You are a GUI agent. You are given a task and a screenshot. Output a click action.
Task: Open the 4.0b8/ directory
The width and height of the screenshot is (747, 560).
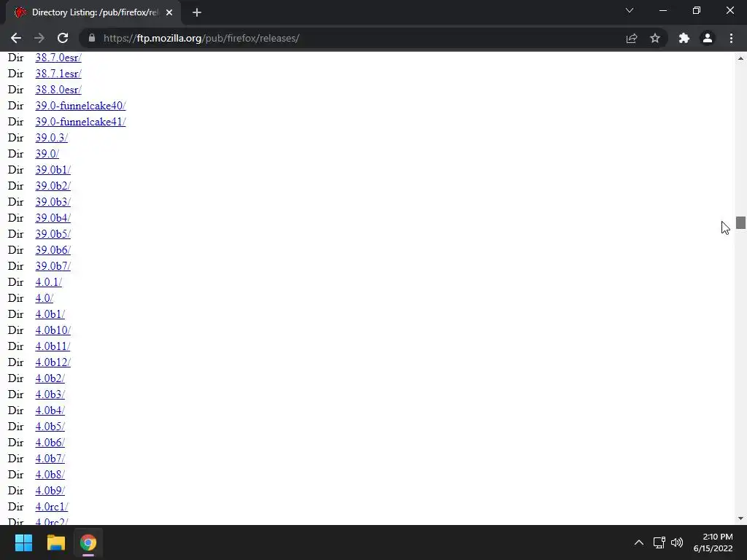coord(50,474)
